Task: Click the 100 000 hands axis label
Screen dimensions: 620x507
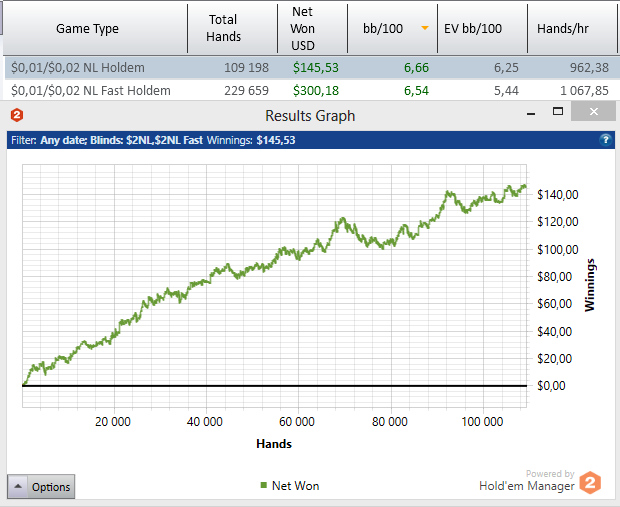Action: pos(482,422)
